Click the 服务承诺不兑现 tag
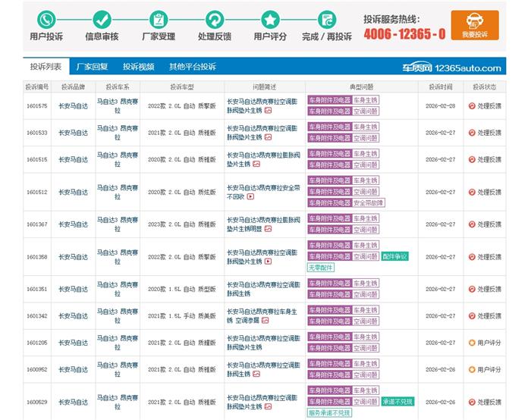The height and width of the screenshot is (420, 531). (329, 412)
